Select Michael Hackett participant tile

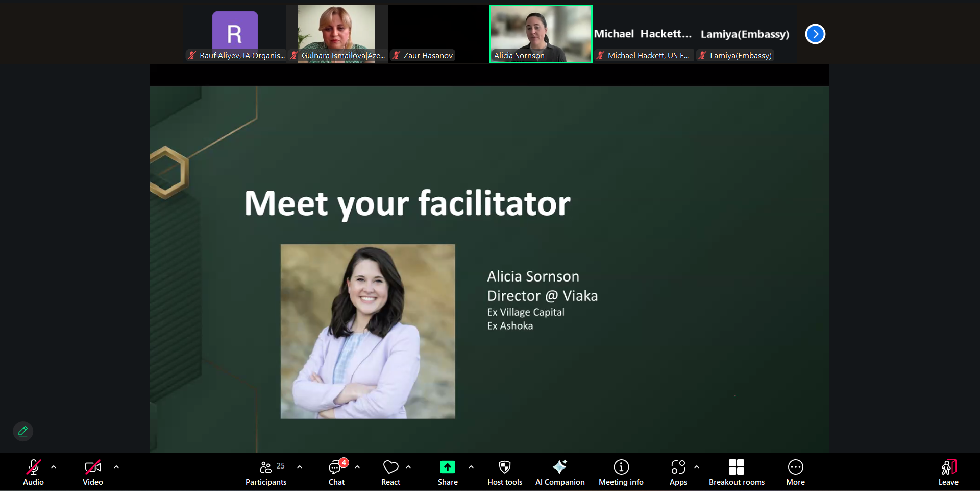(643, 34)
